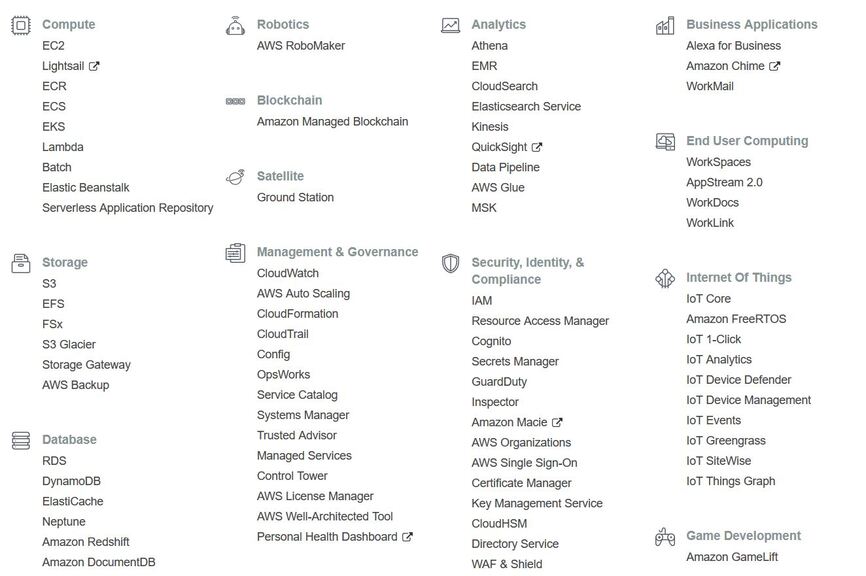This screenshot has height=576, width=866.
Task: Click the Blockchain chain icon
Action: pos(235,101)
